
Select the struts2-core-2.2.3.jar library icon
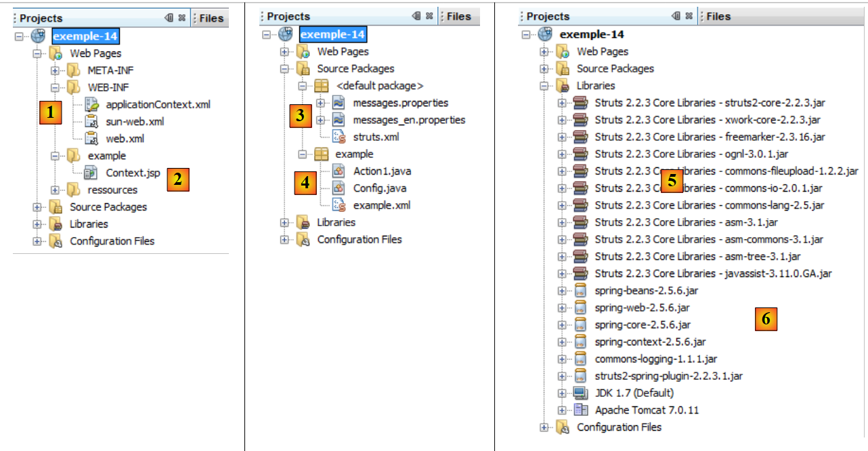pyautogui.click(x=580, y=103)
